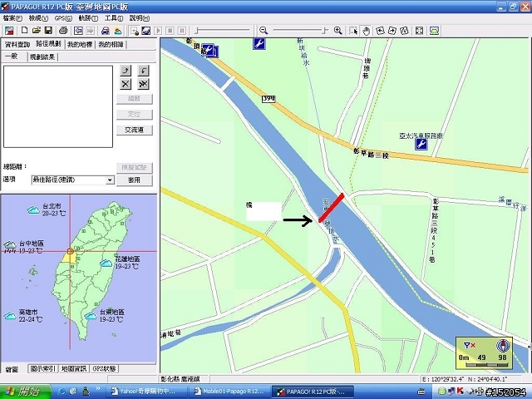
Task: Pause the track playback
Action: [x=182, y=31]
